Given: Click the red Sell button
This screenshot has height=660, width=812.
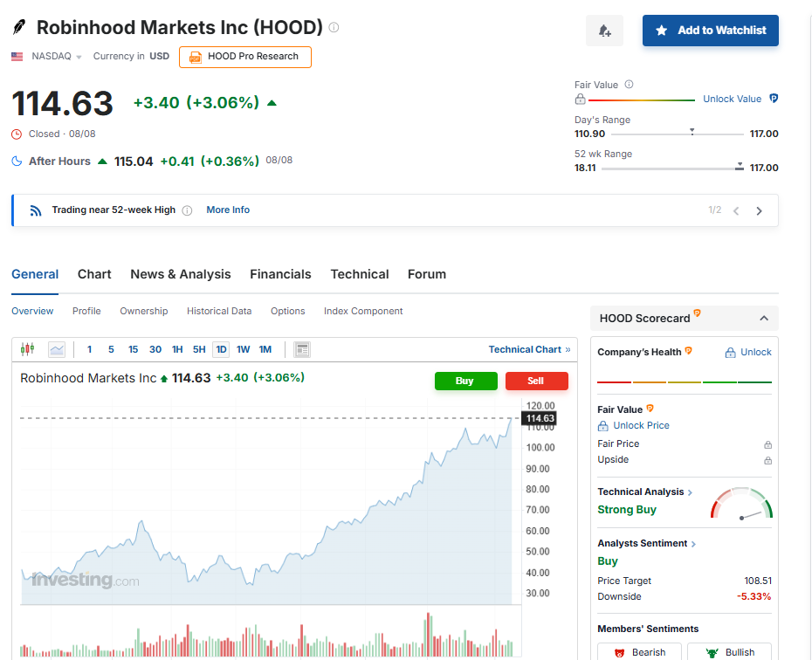Looking at the screenshot, I should (x=536, y=381).
